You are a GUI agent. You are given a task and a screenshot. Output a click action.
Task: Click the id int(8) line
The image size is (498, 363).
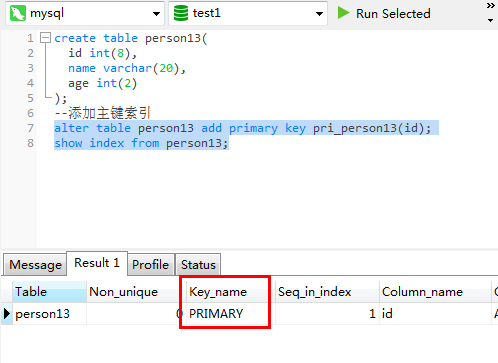[x=103, y=53]
